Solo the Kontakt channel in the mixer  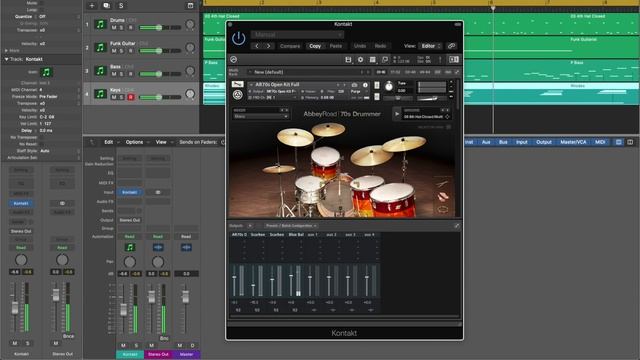[x=136, y=345]
